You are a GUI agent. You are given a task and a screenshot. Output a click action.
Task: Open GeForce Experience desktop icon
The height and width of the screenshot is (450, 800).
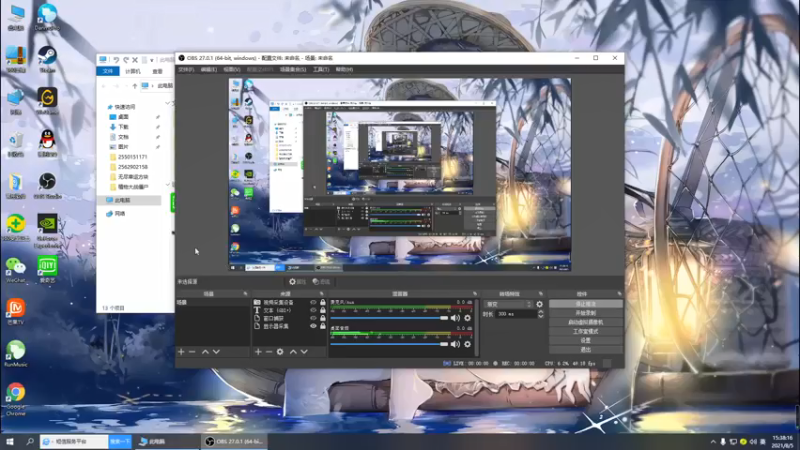(47, 231)
